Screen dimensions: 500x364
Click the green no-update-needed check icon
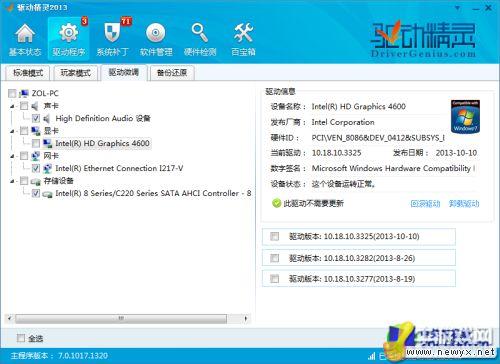click(x=276, y=203)
